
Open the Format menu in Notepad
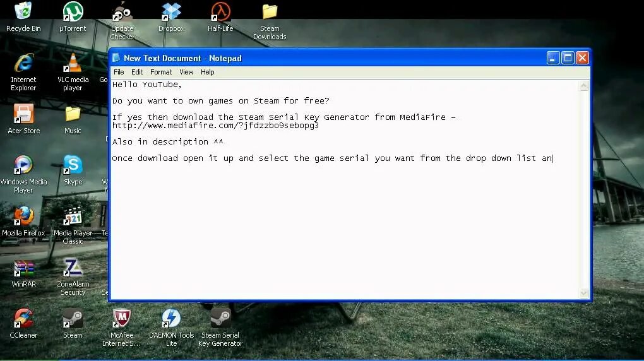tap(161, 72)
